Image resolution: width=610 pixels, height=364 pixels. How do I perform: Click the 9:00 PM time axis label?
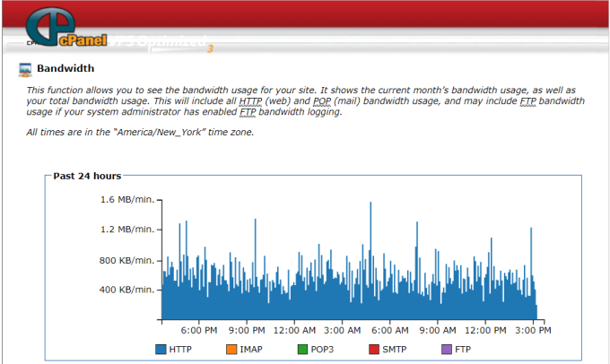247,331
